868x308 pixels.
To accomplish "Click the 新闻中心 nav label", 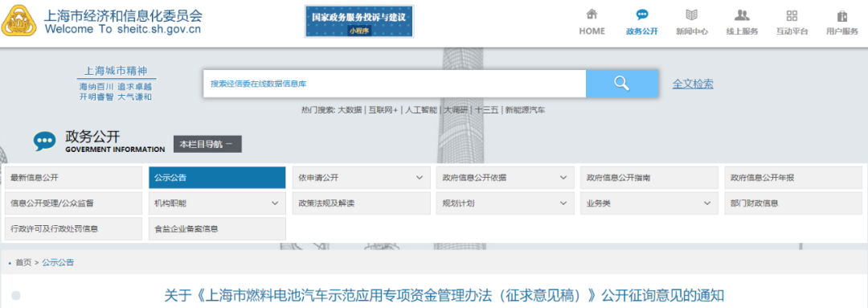I will pyautogui.click(x=691, y=31).
